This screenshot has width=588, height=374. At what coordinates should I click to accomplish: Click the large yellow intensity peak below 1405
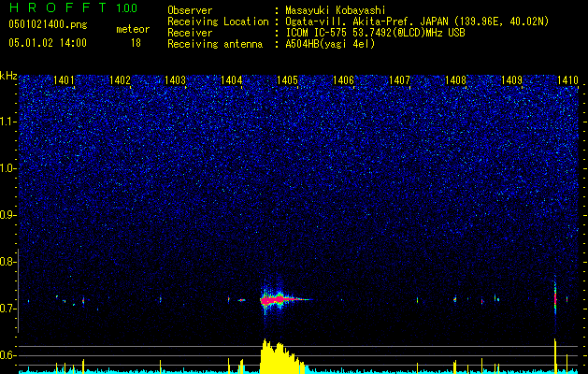[281, 356]
